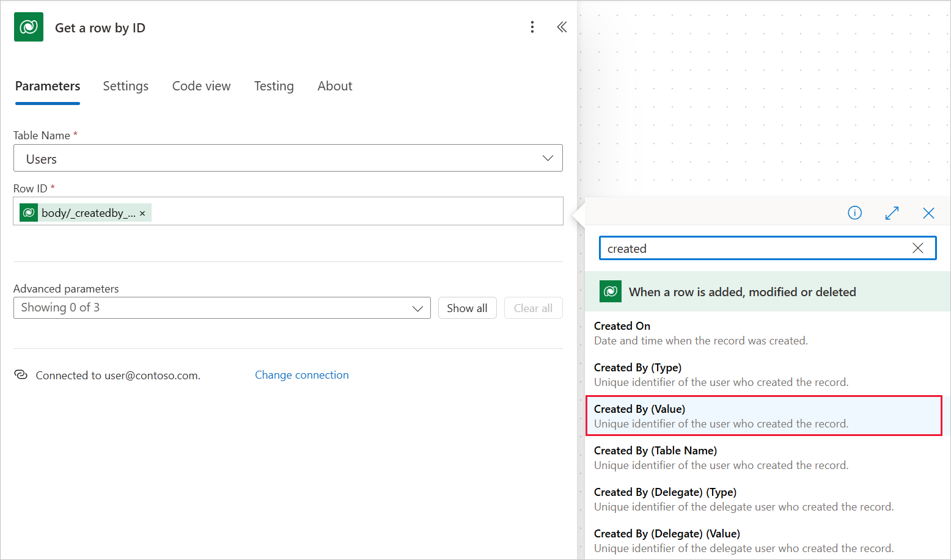
Task: Select Created By (Value) dynamic content
Action: [x=764, y=416]
